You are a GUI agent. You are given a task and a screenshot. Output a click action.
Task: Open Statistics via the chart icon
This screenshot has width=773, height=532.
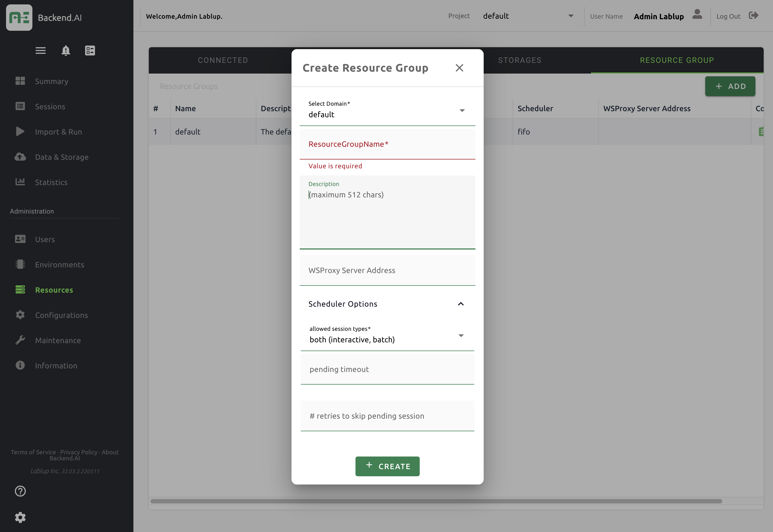pos(20,182)
